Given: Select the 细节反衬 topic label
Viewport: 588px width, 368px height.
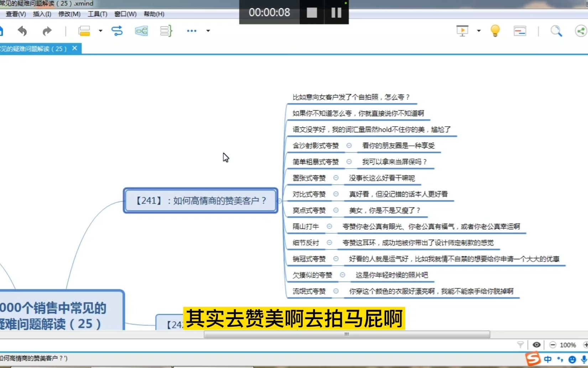Looking at the screenshot, I should click(306, 243).
